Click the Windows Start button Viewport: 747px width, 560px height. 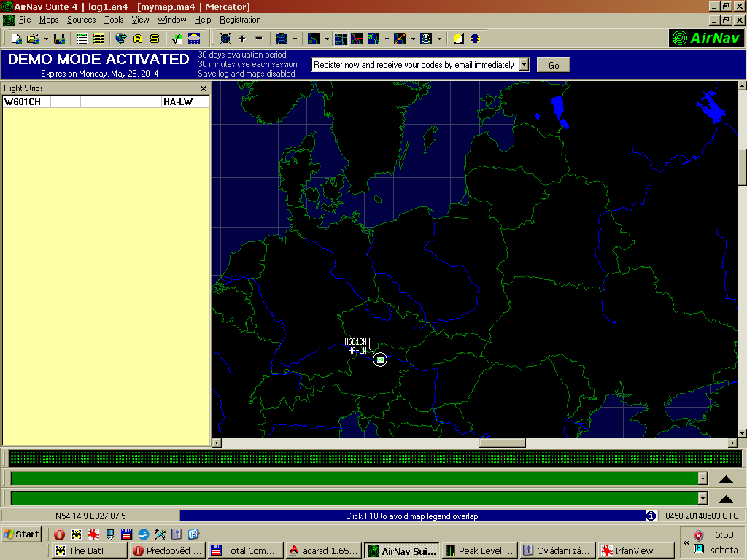point(21,534)
